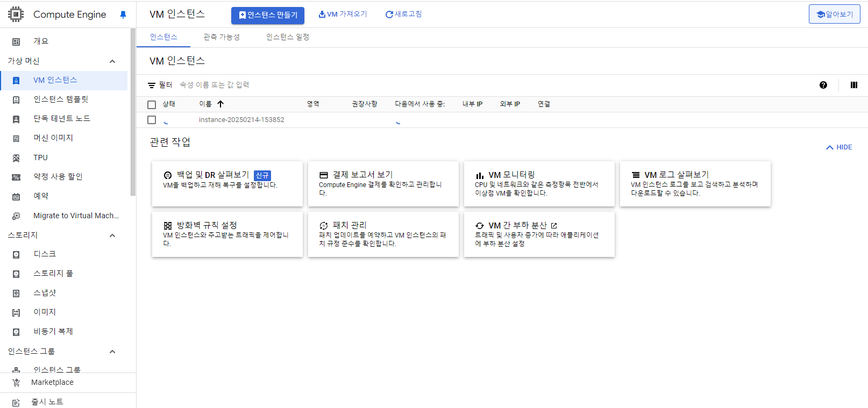The height and width of the screenshot is (408, 868).
Task: Click the 머신 이미지 sidebar icon
Action: pos(16,139)
